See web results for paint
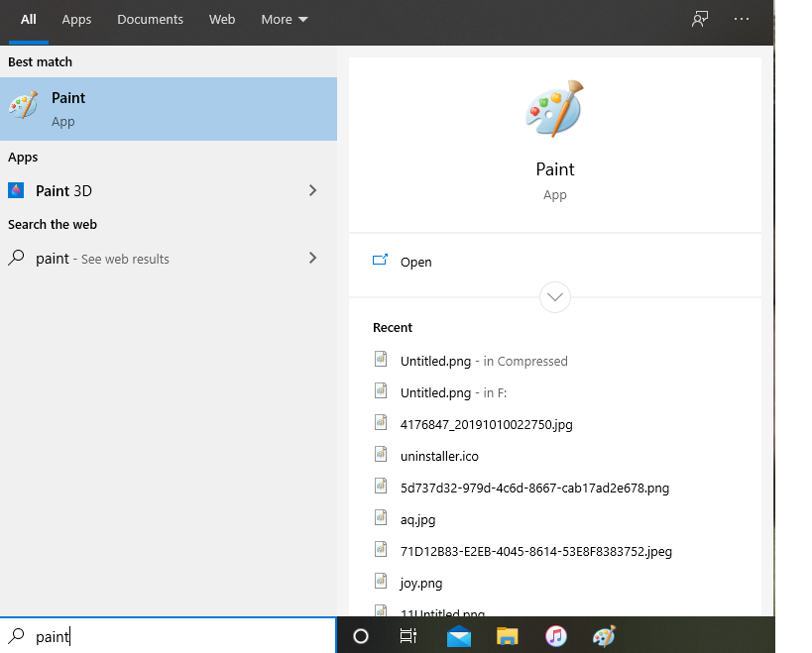 (169, 259)
